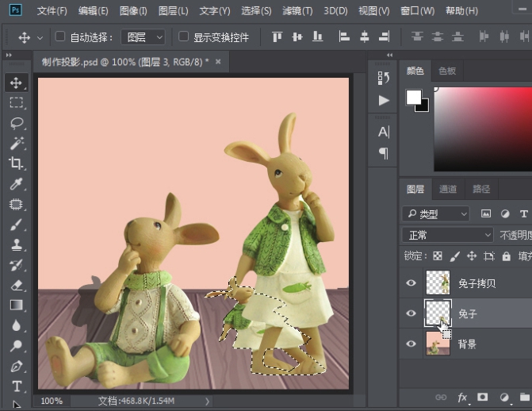
Task: Click distribute vertical centers icon
Action: 438,36
